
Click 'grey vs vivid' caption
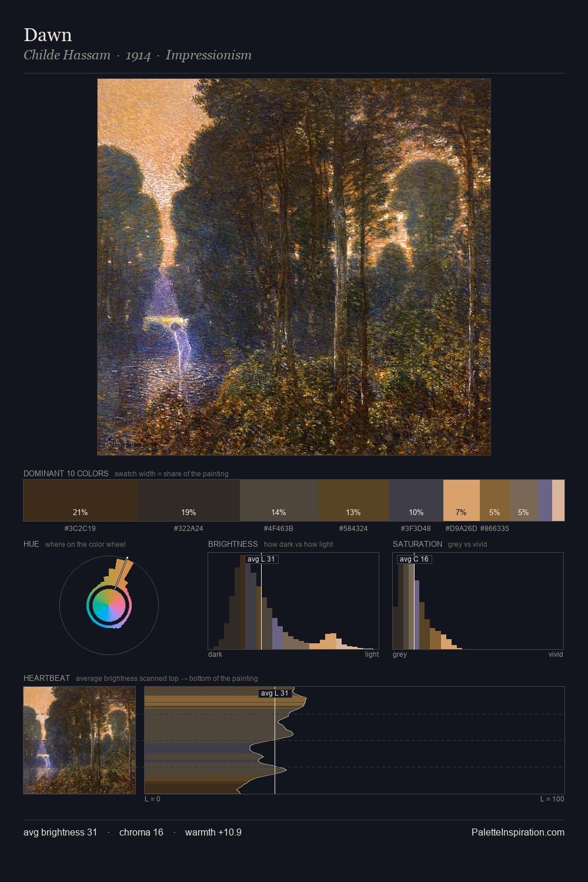click(x=467, y=544)
